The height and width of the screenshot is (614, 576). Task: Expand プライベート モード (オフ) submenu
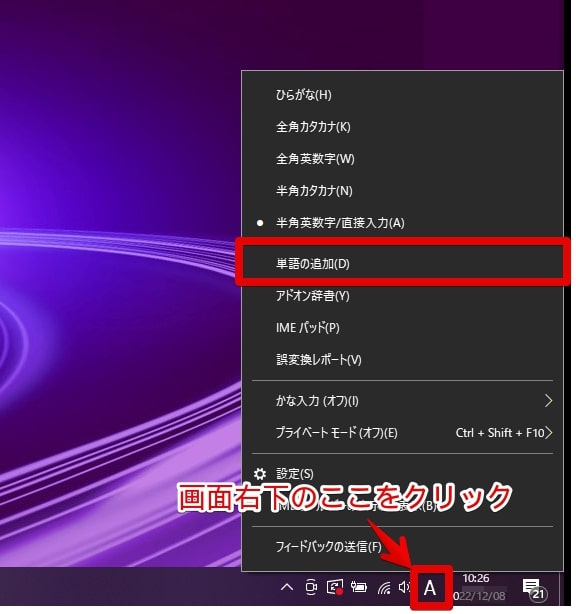tap(402, 433)
